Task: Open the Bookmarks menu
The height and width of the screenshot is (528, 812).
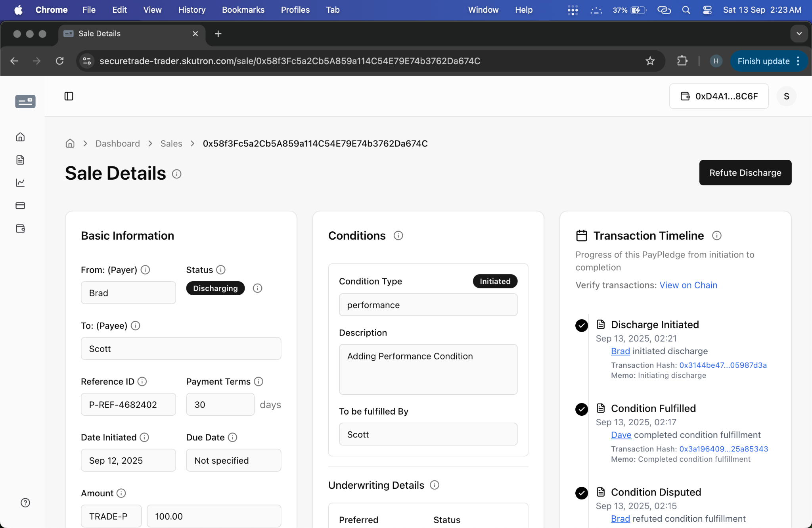Action: pyautogui.click(x=243, y=10)
